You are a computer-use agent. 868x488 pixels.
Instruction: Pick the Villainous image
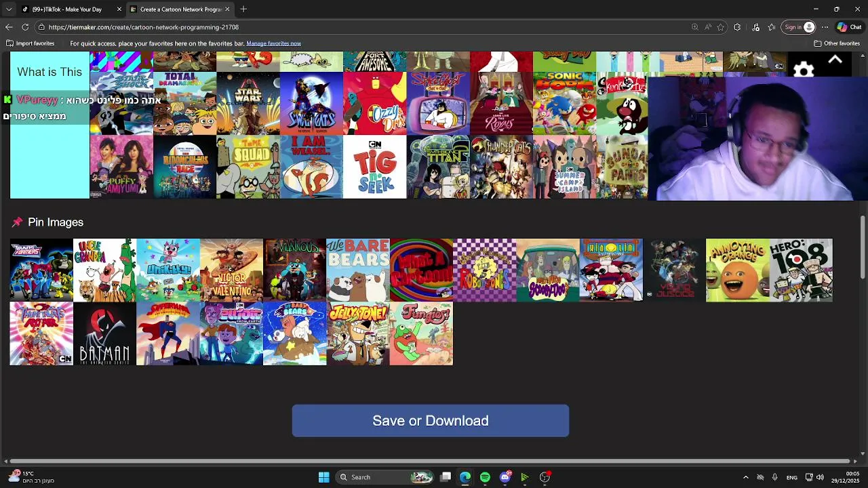click(294, 270)
